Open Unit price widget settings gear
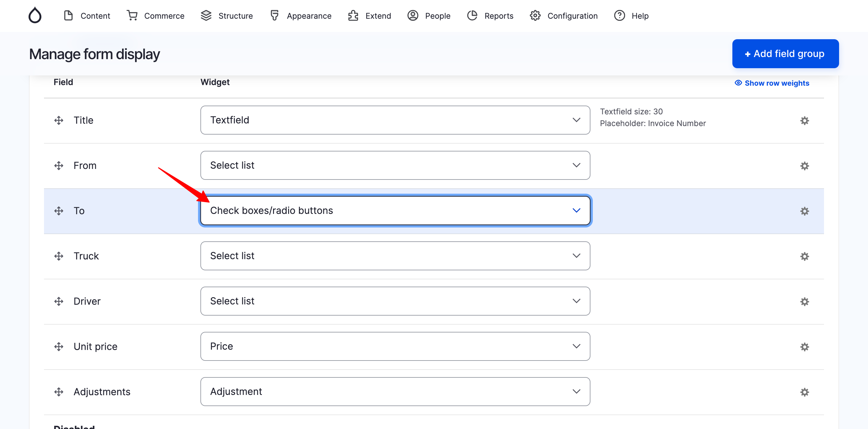868x429 pixels. pyautogui.click(x=804, y=346)
